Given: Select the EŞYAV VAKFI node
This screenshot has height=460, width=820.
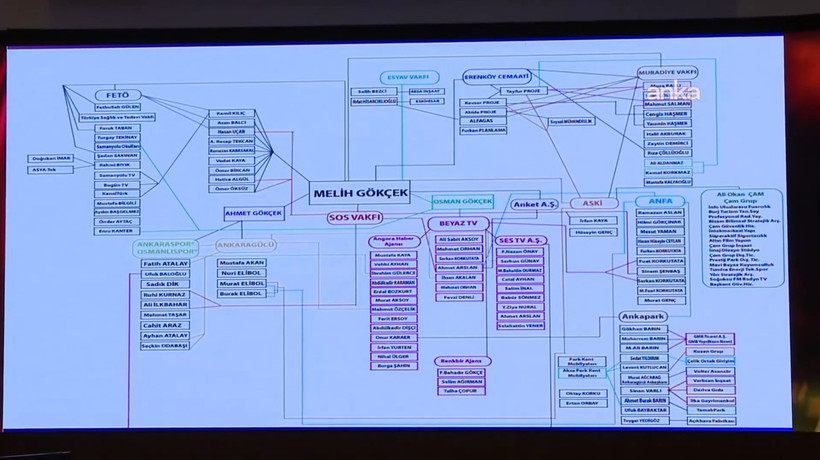Looking at the screenshot, I should [408, 77].
